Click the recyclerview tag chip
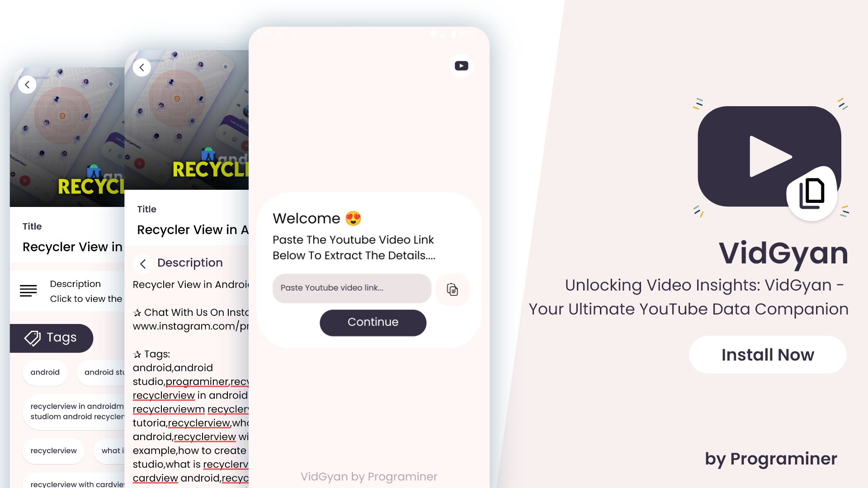This screenshot has height=488, width=868. [53, 451]
